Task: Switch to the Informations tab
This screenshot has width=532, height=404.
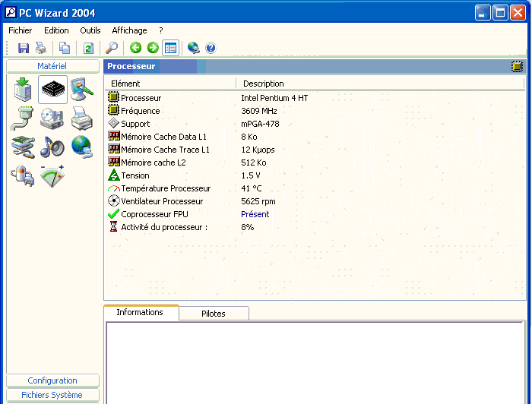Action: tap(141, 312)
